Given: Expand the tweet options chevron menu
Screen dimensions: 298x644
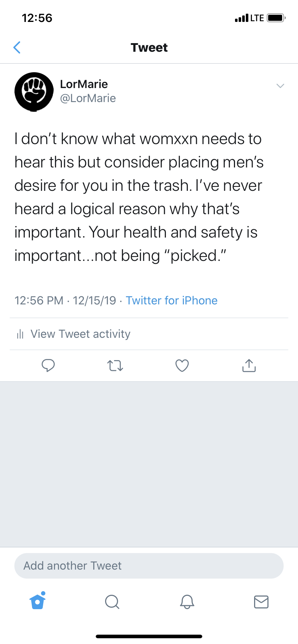Looking at the screenshot, I should coord(280,86).
